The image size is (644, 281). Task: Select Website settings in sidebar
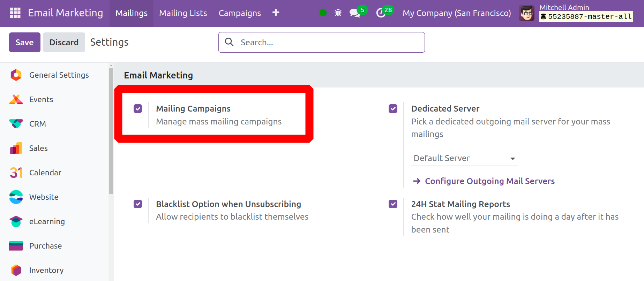pos(44,197)
